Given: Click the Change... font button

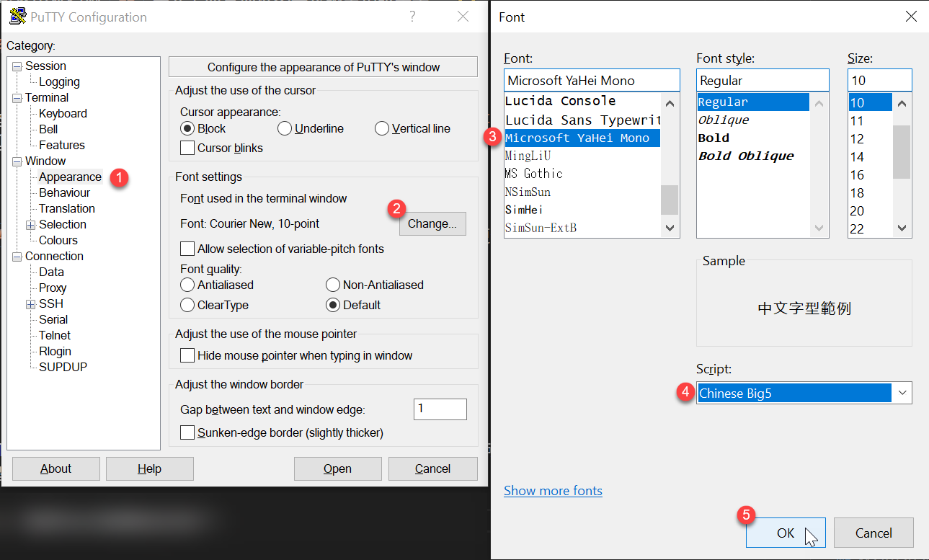Looking at the screenshot, I should point(432,223).
